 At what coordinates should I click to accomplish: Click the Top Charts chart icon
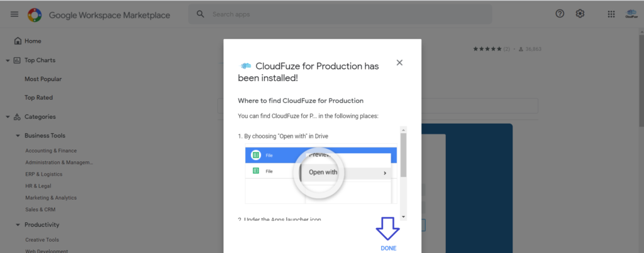(x=17, y=60)
